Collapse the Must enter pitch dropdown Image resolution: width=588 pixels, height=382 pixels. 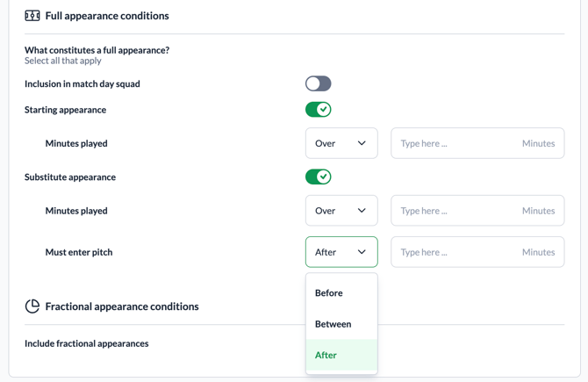tap(341, 252)
